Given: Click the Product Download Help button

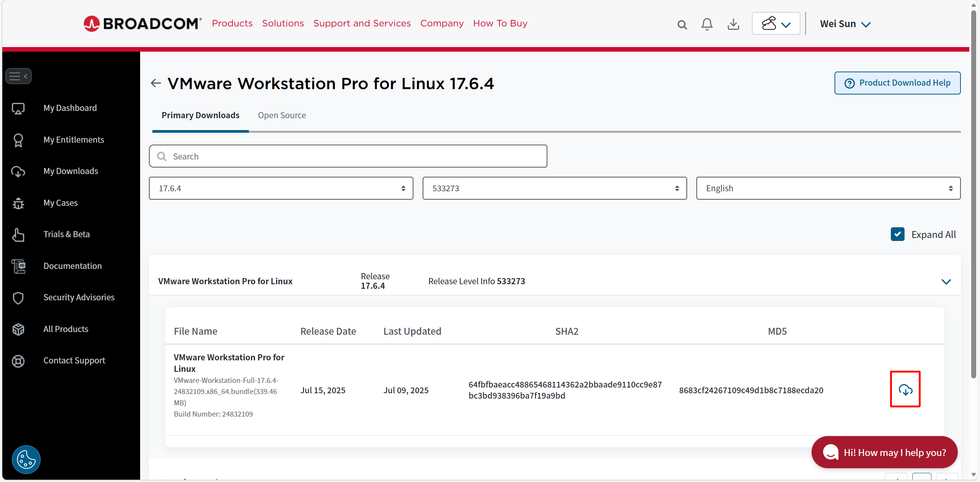Looking at the screenshot, I should point(897,83).
